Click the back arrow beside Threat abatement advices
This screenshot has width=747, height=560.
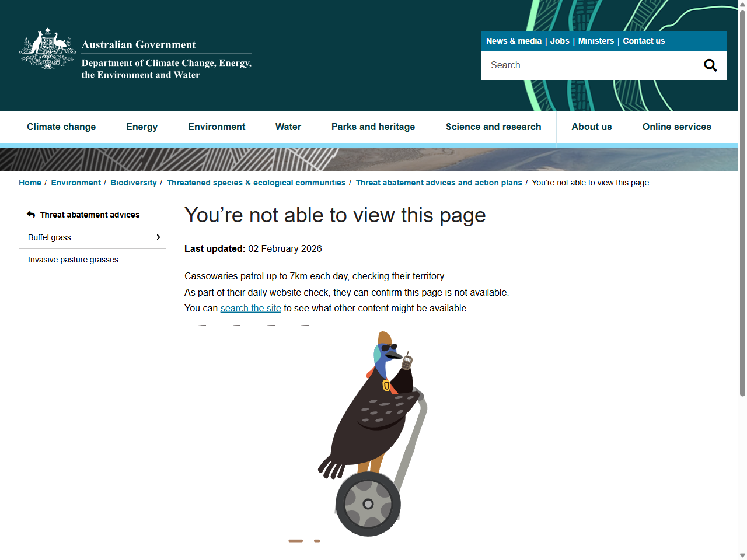pyautogui.click(x=31, y=215)
